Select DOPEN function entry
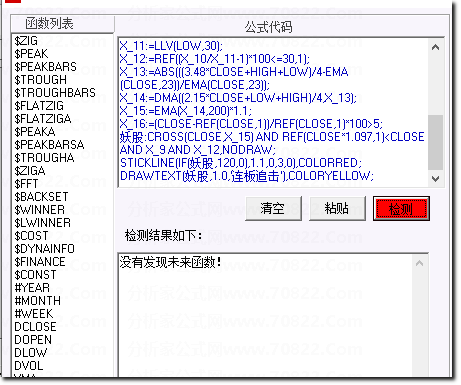This screenshot has height=385, width=461. click(x=33, y=340)
